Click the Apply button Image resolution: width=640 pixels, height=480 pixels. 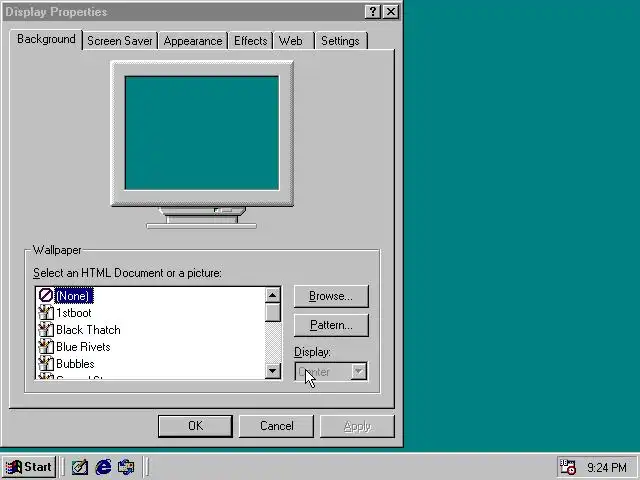point(357,426)
